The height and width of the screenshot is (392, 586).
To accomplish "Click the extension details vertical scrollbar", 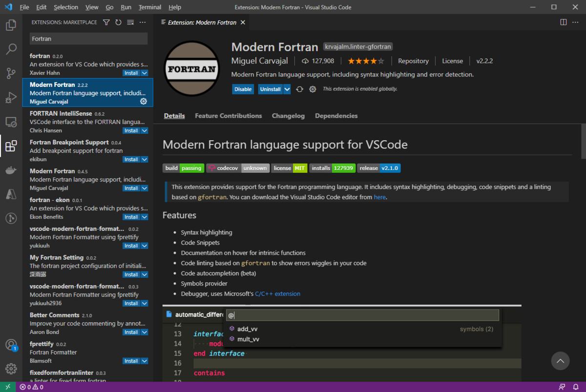I will pyautogui.click(x=583, y=141).
